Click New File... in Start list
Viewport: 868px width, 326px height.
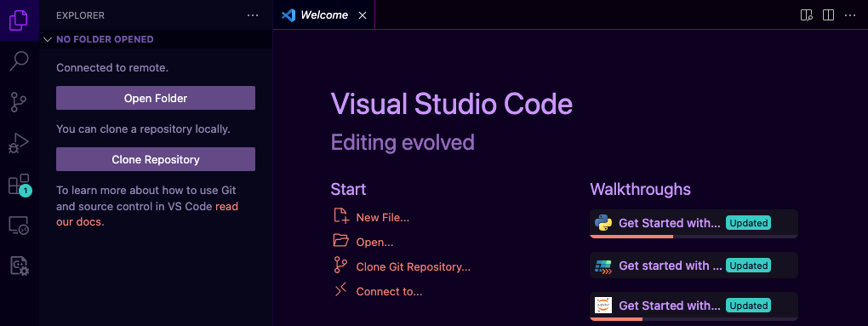coord(383,218)
